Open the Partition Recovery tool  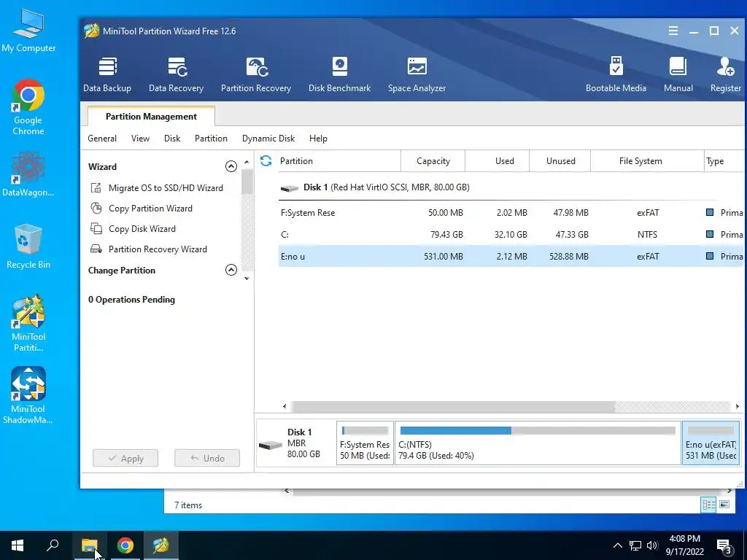tap(256, 75)
